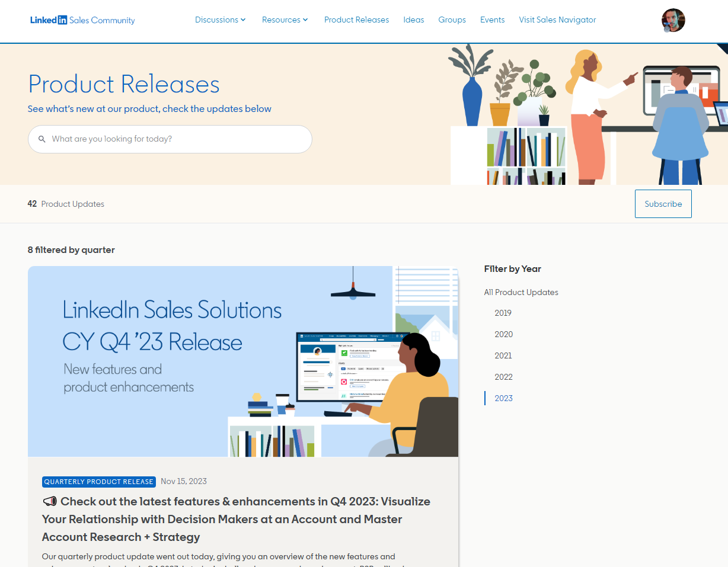The image size is (728, 567).
Task: Expand the Resources dropdown menu
Action: click(x=285, y=20)
